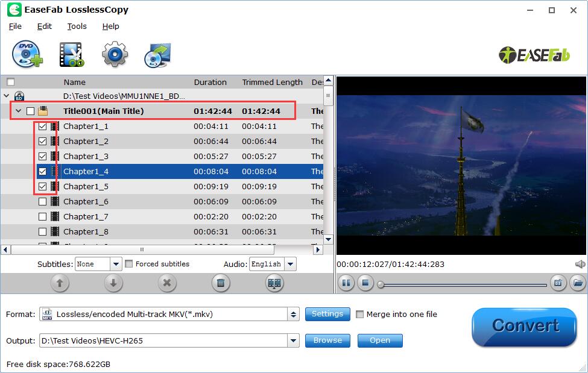This screenshot has width=588, height=373.
Task: Open the settings gear in toolbar
Action: pos(115,54)
